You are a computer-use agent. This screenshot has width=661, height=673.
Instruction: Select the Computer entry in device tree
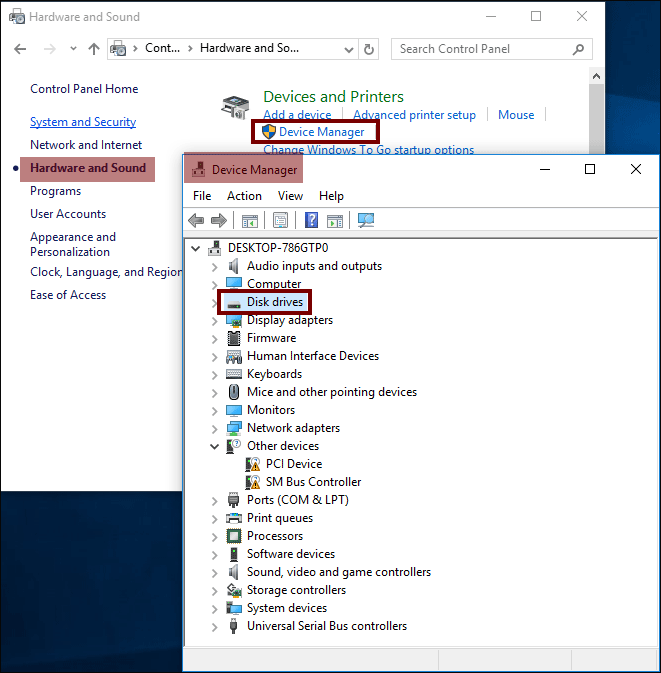[274, 284]
